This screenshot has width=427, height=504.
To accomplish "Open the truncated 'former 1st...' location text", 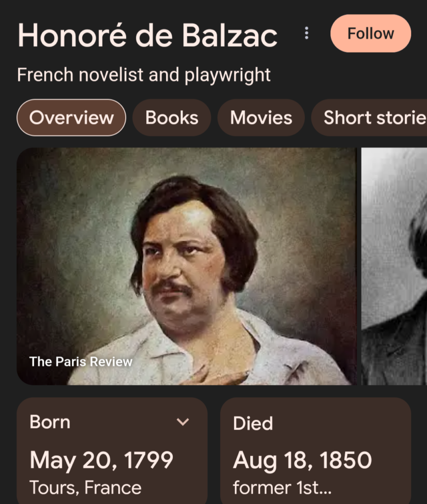I will pyautogui.click(x=282, y=488).
